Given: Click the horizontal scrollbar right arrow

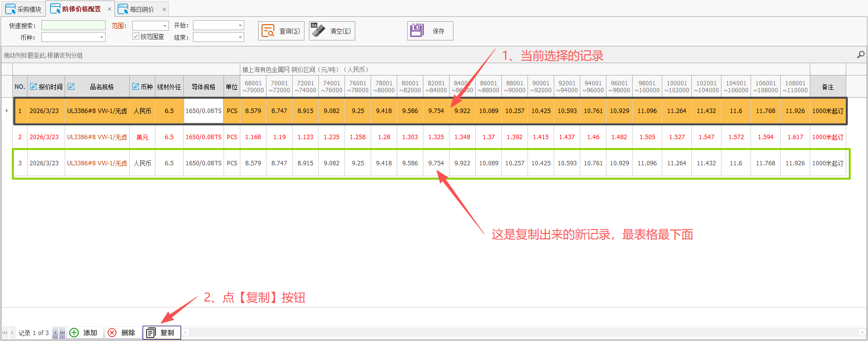Looking at the screenshot, I should [862, 333].
